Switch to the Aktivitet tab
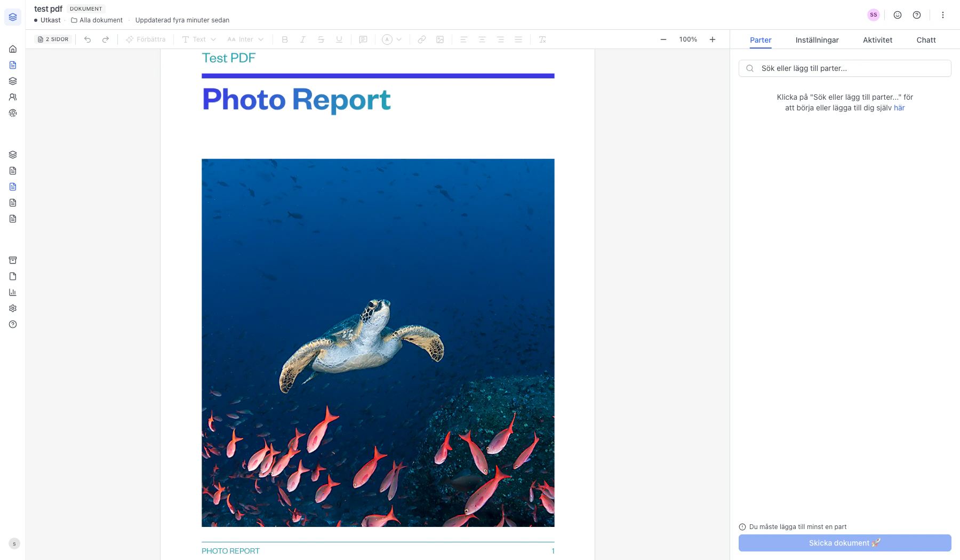This screenshot has height=560, width=960. pyautogui.click(x=877, y=40)
